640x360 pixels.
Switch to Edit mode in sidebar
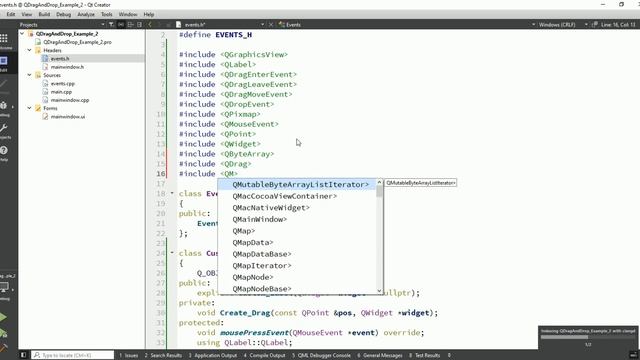pyautogui.click(x=4, y=63)
